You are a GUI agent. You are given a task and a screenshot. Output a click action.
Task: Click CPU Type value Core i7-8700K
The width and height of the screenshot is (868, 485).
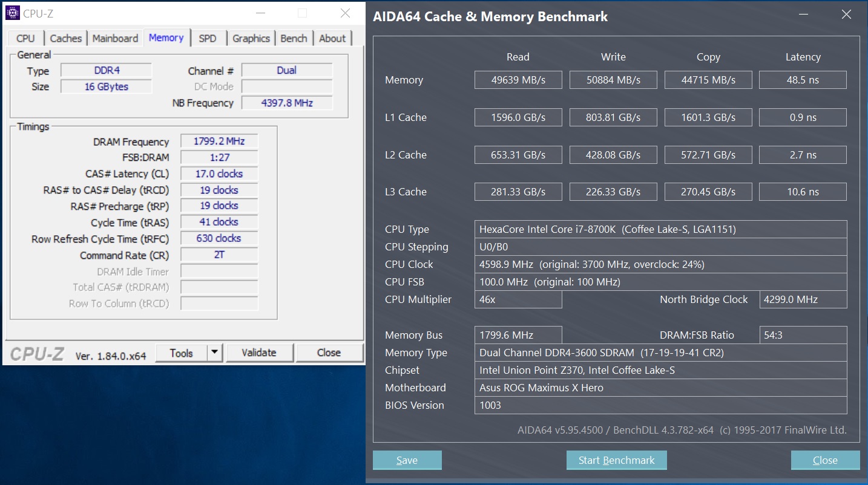click(661, 229)
